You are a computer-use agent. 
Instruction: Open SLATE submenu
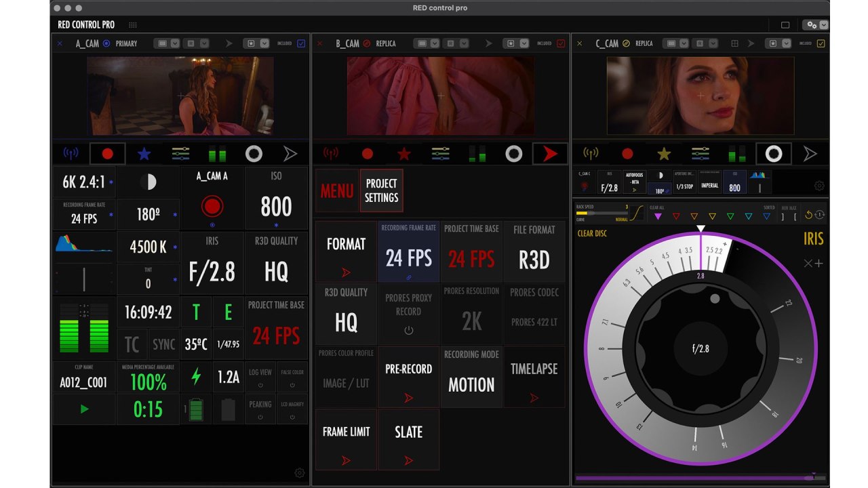tap(408, 439)
